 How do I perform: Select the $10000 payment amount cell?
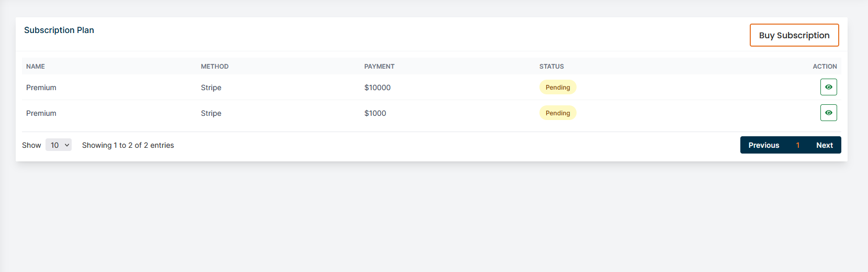point(377,88)
